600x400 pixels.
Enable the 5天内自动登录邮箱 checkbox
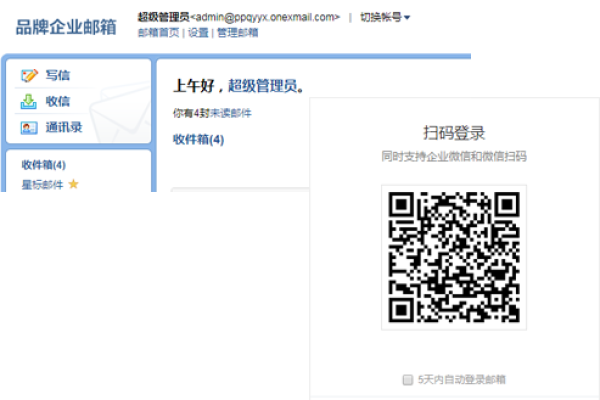[408, 380]
